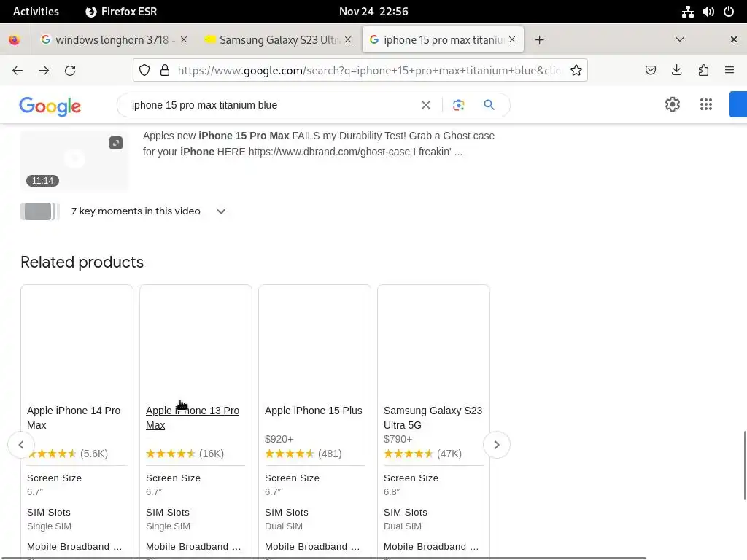Click the magnifying glass search icon
Viewport: 747px width, 560px height.
click(x=489, y=105)
